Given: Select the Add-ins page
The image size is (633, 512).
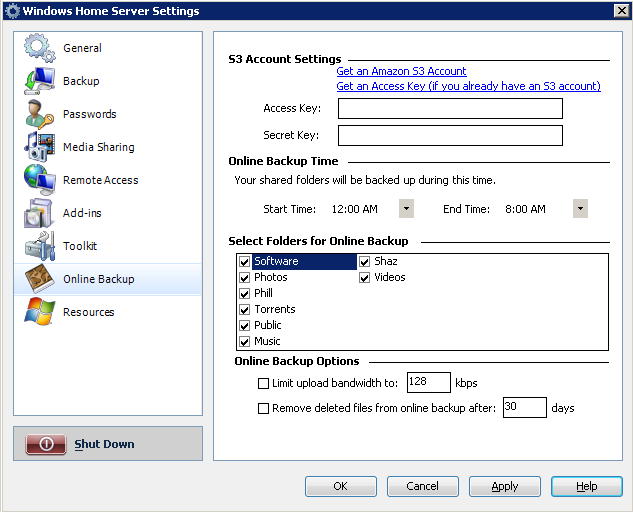Looking at the screenshot, I should click(x=107, y=213).
